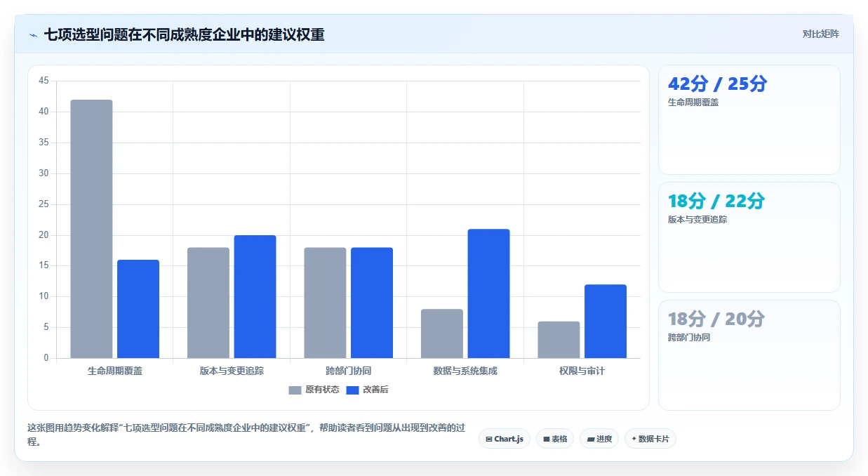
Task: Click the 42分 / 25分 data card value
Action: pyautogui.click(x=717, y=84)
